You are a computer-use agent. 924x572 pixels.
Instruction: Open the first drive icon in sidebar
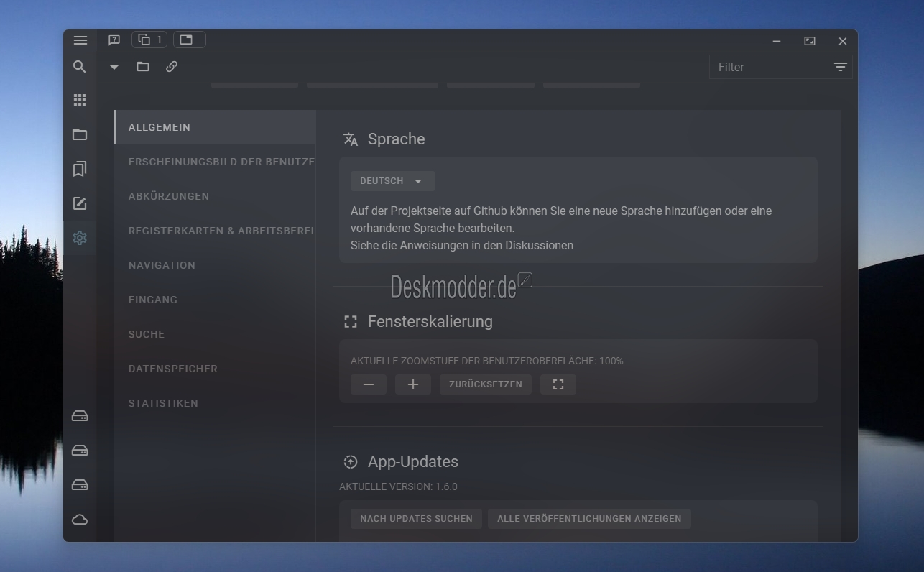[x=80, y=416]
